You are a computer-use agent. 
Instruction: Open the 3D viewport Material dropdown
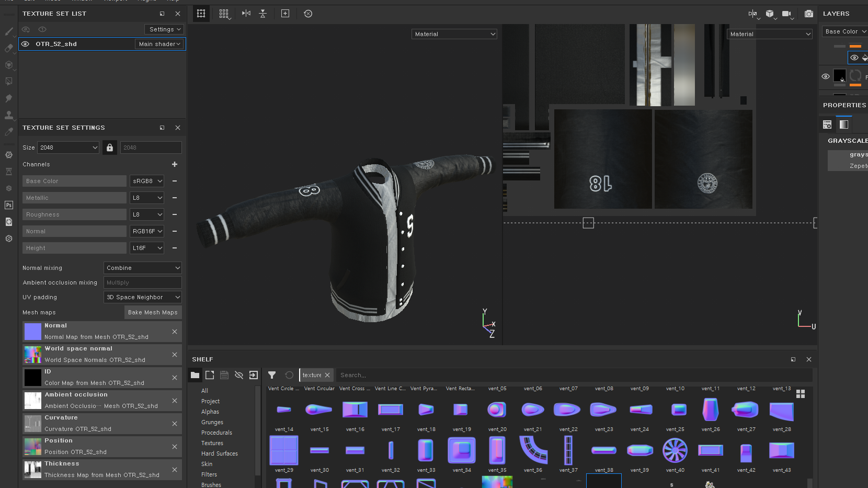pyautogui.click(x=454, y=34)
